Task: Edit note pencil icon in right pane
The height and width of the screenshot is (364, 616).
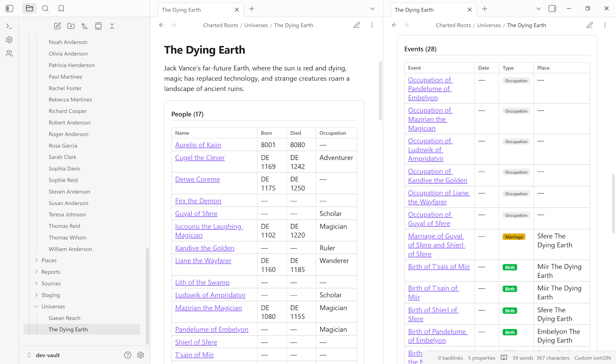Action: click(x=590, y=25)
